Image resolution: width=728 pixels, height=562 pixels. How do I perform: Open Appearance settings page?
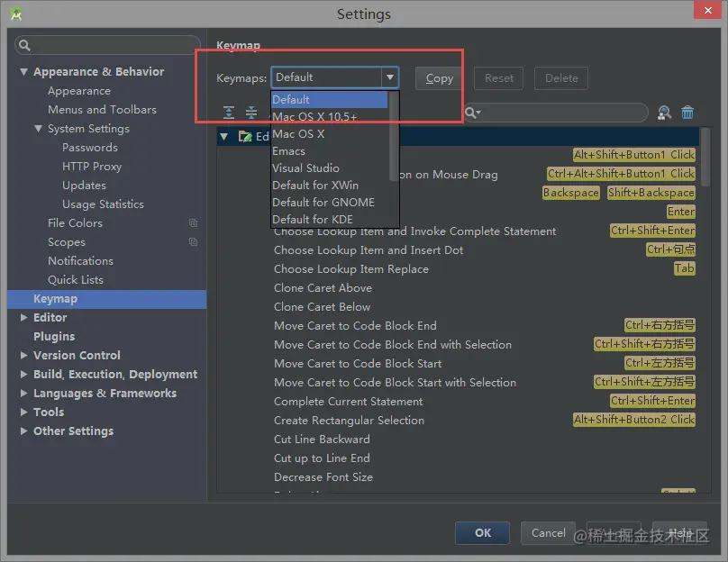79,91
